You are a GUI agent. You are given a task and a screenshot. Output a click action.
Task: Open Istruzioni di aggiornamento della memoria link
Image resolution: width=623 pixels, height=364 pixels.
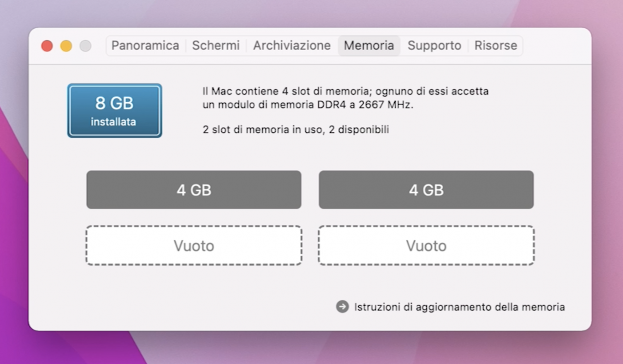pyautogui.click(x=459, y=307)
